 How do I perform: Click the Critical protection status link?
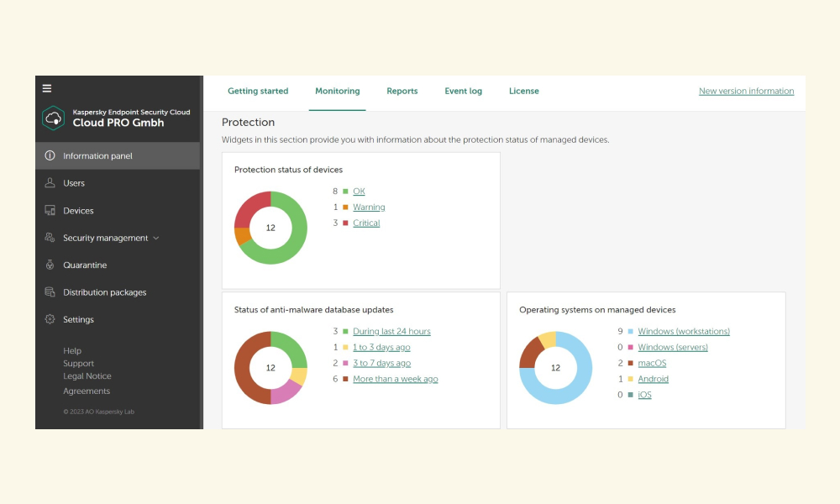point(366,223)
